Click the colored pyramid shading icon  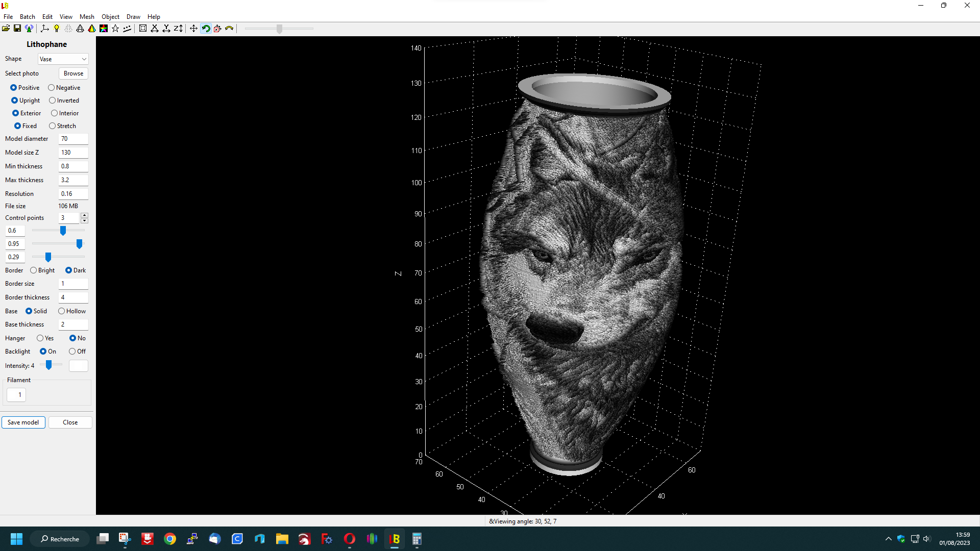[92, 29]
